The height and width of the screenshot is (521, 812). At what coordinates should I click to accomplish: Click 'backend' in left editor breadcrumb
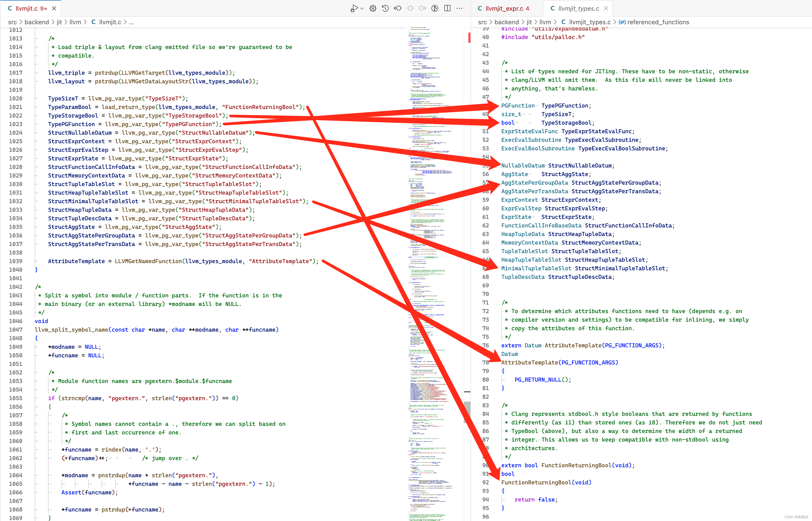coord(37,22)
